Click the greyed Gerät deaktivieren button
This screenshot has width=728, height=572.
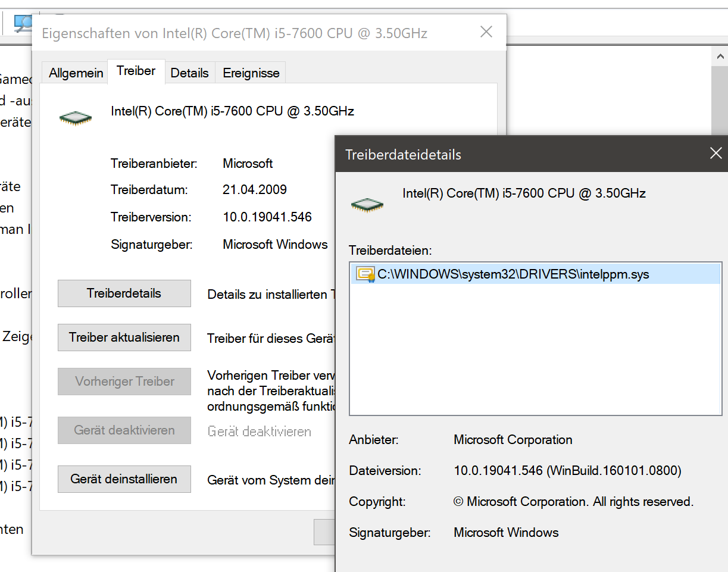[x=124, y=430]
